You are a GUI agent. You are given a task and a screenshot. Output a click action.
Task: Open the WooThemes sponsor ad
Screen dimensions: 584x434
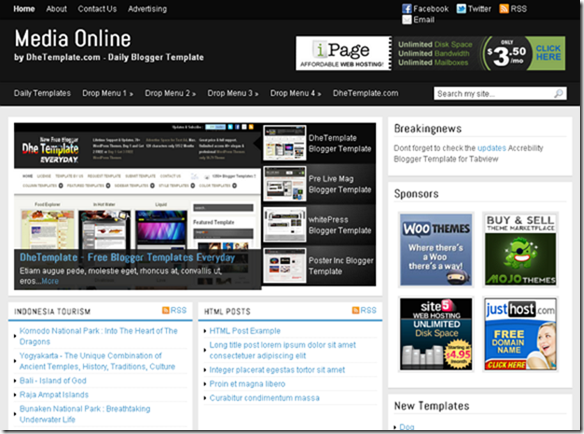436,249
